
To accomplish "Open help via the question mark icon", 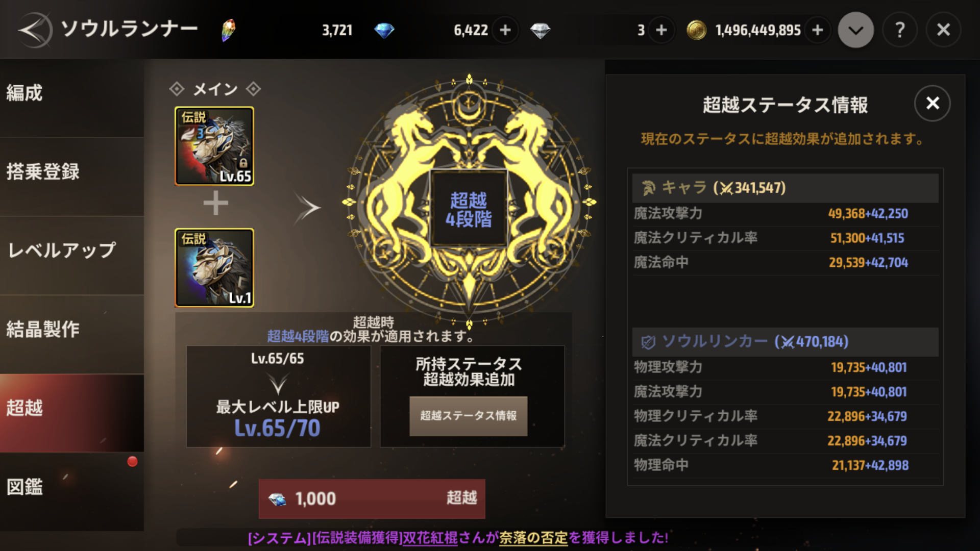I will point(900,30).
